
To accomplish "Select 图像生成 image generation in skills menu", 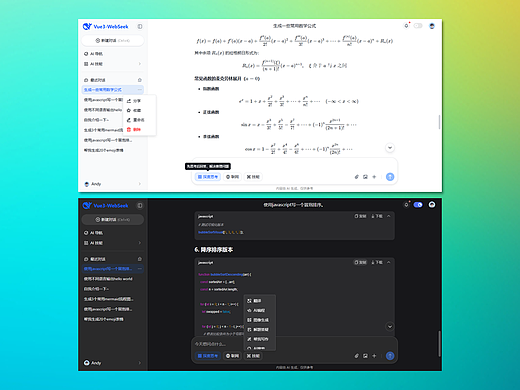I will 260,320.
